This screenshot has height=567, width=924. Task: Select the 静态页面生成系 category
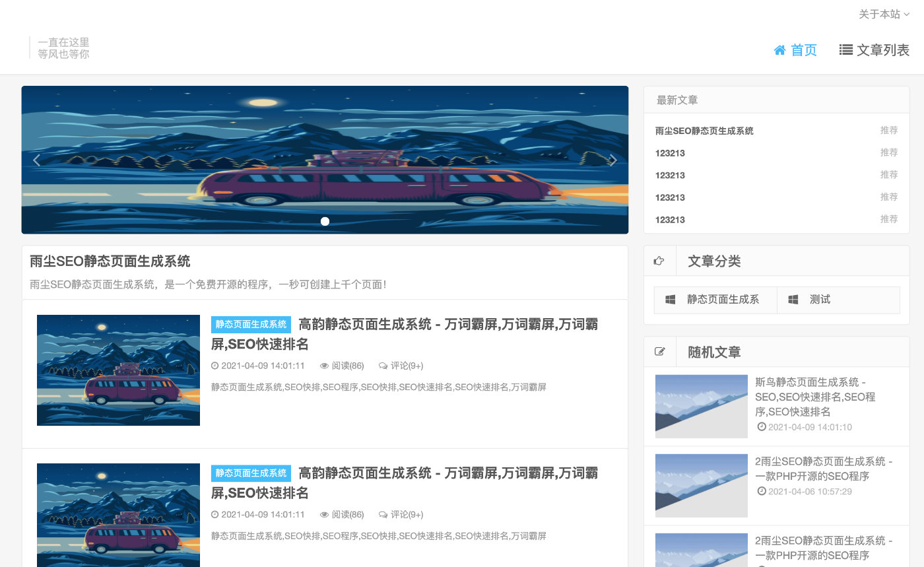(715, 300)
